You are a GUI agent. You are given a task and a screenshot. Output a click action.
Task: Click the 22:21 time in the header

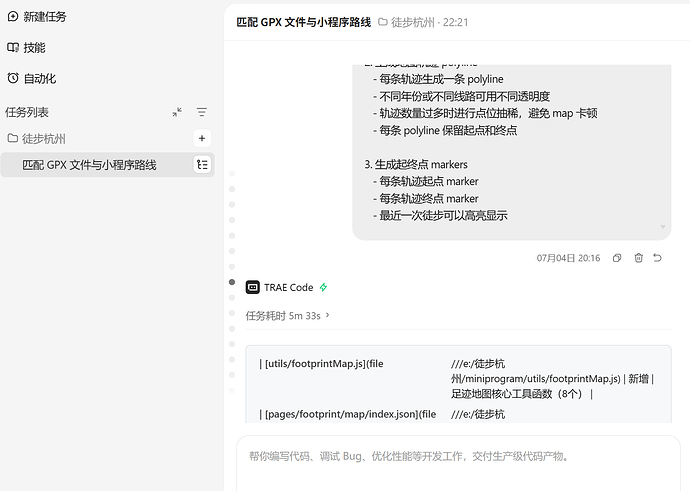click(x=455, y=22)
